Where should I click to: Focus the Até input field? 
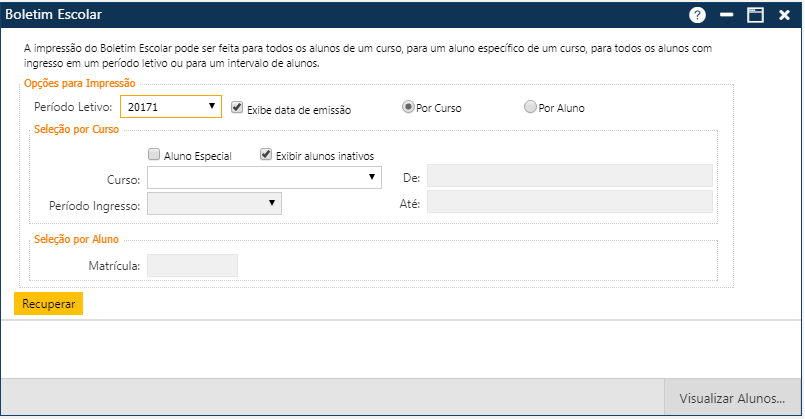point(569,202)
